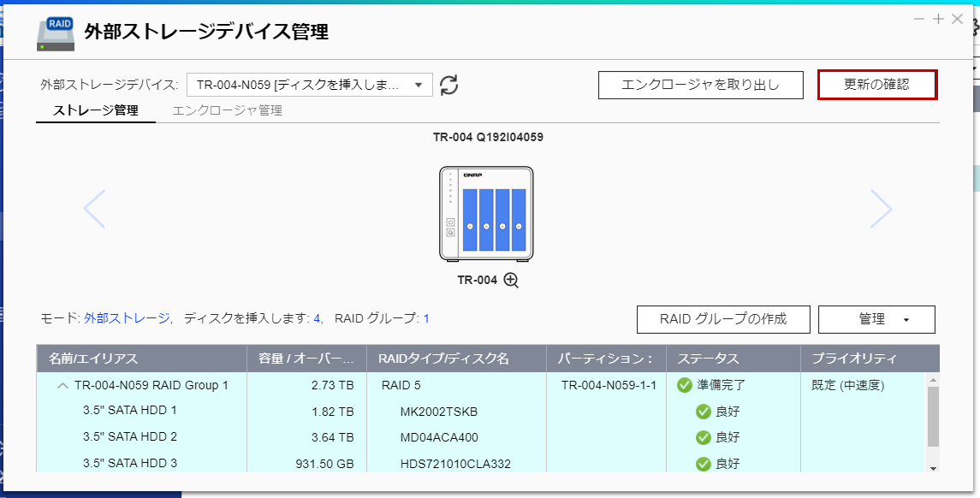The height and width of the screenshot is (498, 980).
Task: Click the 名前/エイリアス column header
Action: [142, 359]
